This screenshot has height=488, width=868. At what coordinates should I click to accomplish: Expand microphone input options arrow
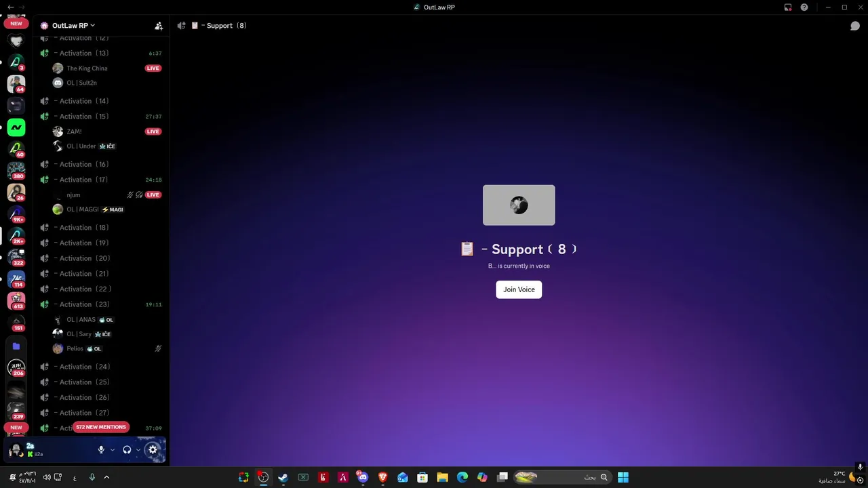pos(113,449)
